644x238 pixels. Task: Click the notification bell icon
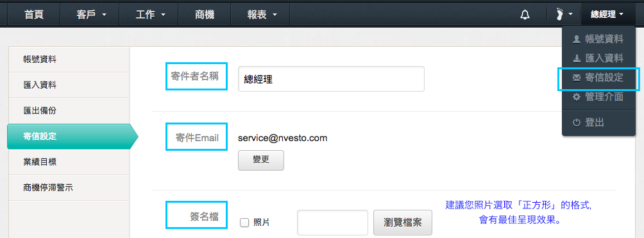525,15
